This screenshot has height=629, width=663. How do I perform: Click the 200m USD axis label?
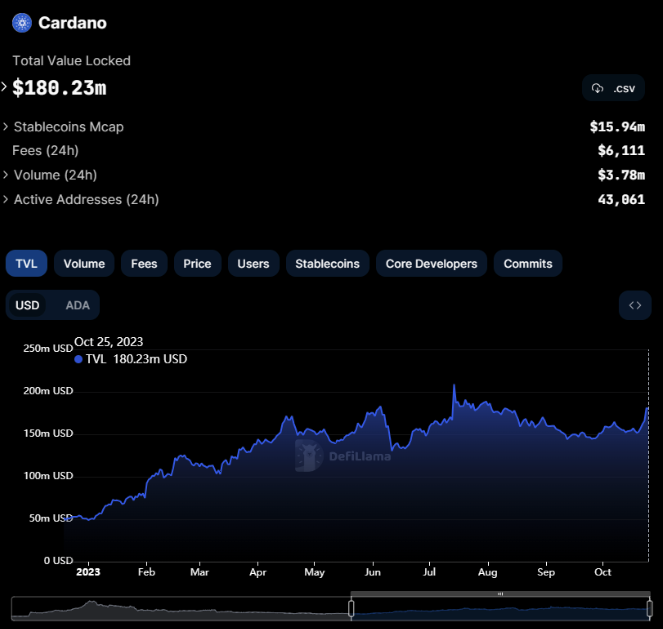click(48, 391)
